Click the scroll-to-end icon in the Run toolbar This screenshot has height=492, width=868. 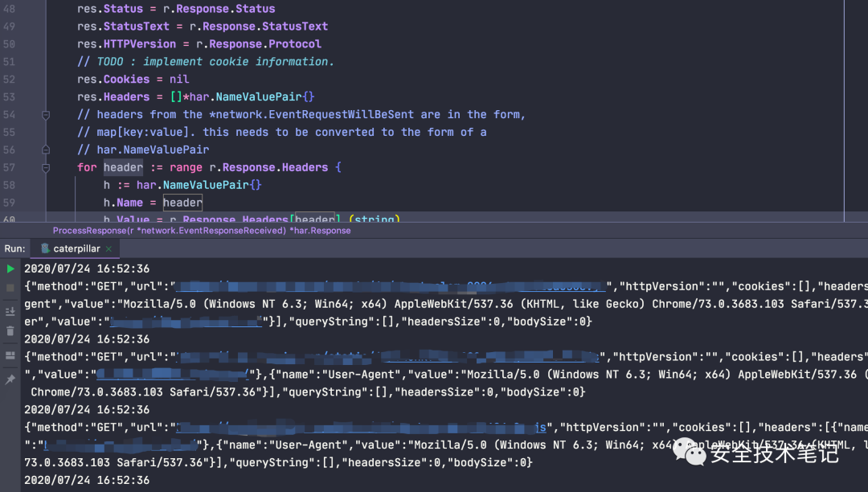coord(10,312)
